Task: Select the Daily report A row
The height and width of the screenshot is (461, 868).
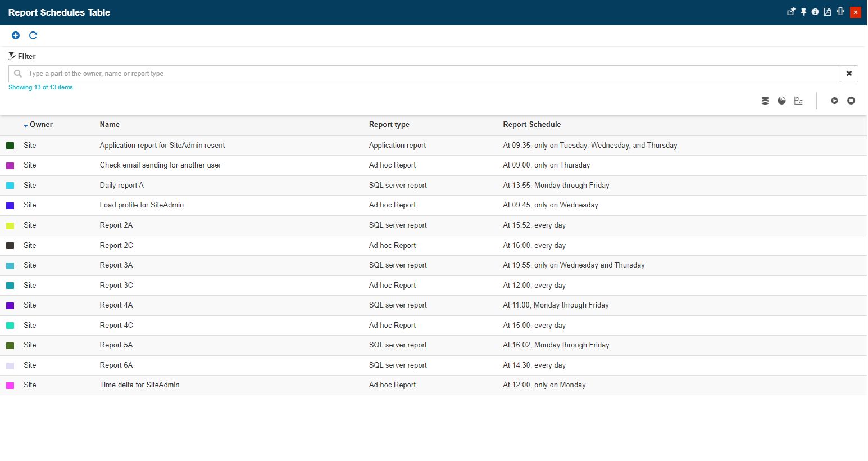Action: pos(121,186)
